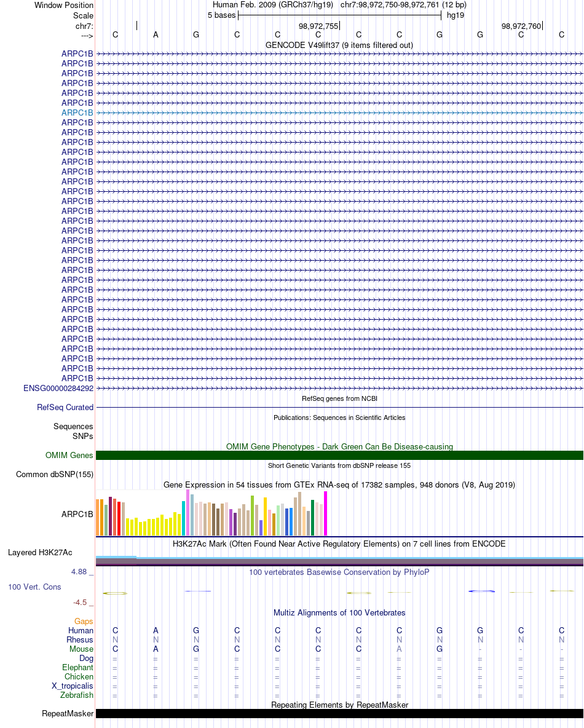
Task: Click the black RepeatMasker bar
Action: 339,714
